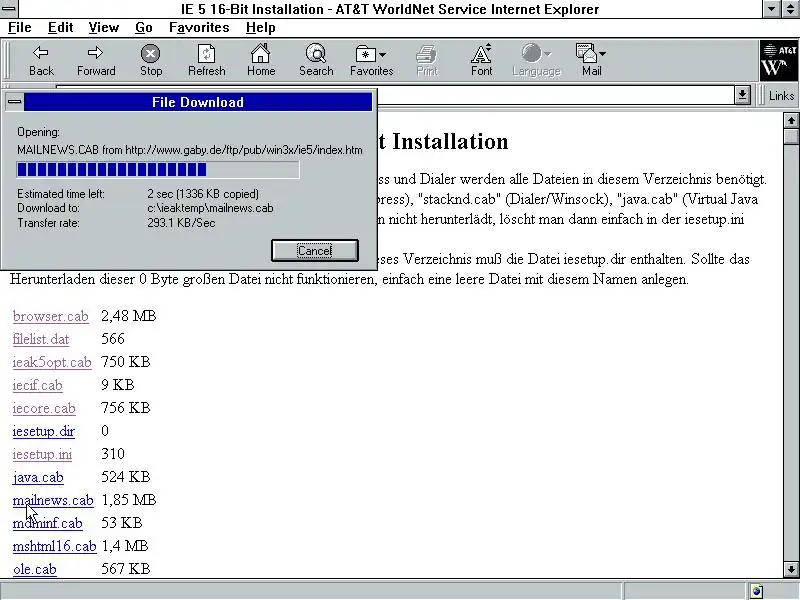Click the page scrollbar down arrow
800x600 pixels.
[791, 569]
